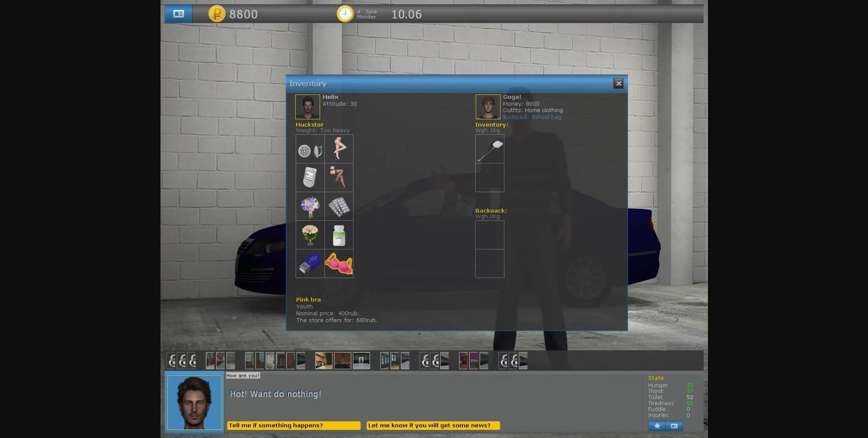Select the vitamin bottle item

point(339,235)
